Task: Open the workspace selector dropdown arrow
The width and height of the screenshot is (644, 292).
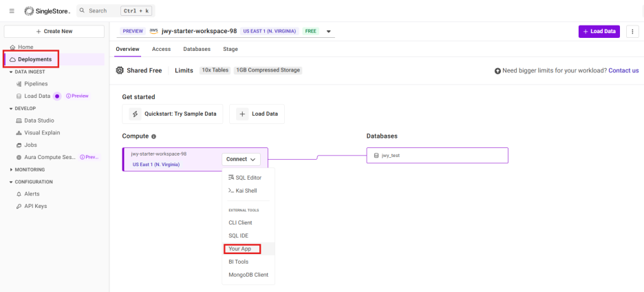Action: [x=329, y=31]
